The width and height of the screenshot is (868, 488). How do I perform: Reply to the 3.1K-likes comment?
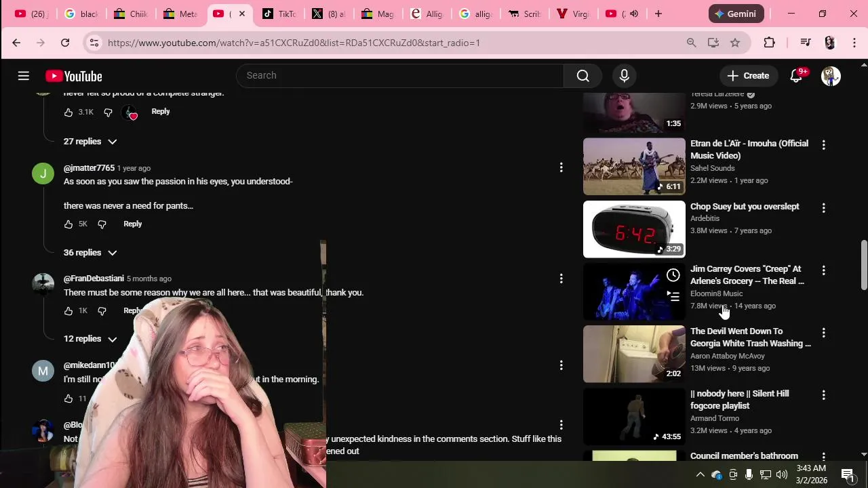(x=161, y=112)
